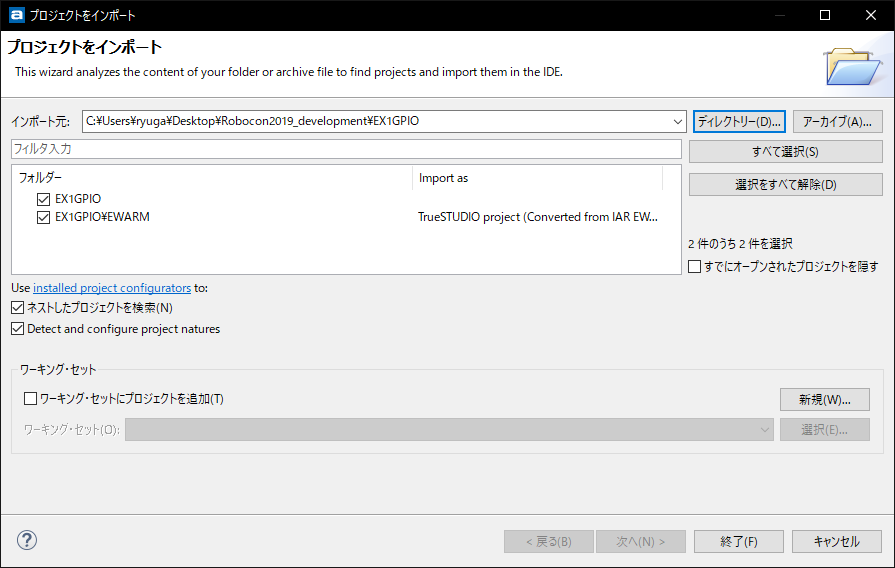Open installed project configurators link
Viewport: 895px width, 568px height.
pyautogui.click(x=112, y=288)
